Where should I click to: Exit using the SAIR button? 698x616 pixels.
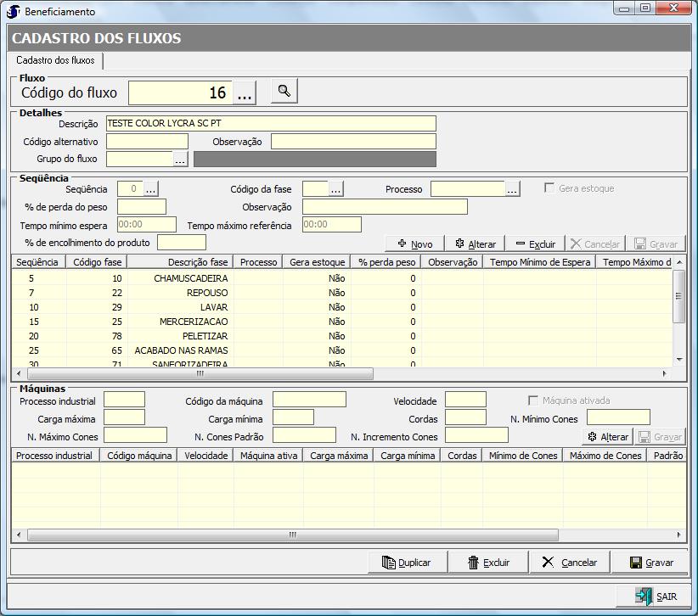pos(656,596)
